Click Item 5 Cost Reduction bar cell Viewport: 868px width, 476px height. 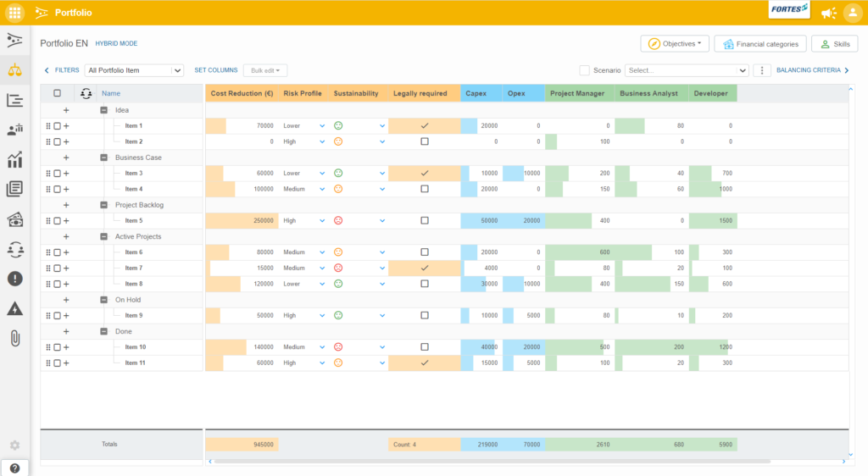point(242,220)
